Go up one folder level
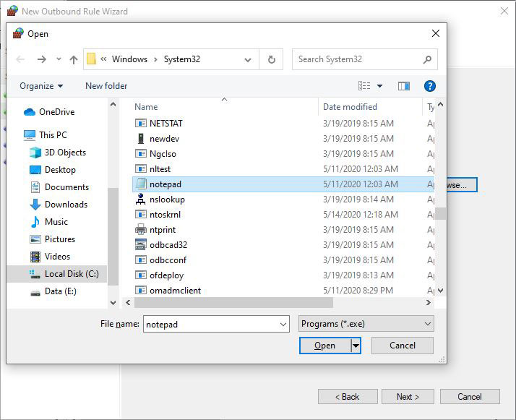The image size is (516, 420). click(x=74, y=59)
